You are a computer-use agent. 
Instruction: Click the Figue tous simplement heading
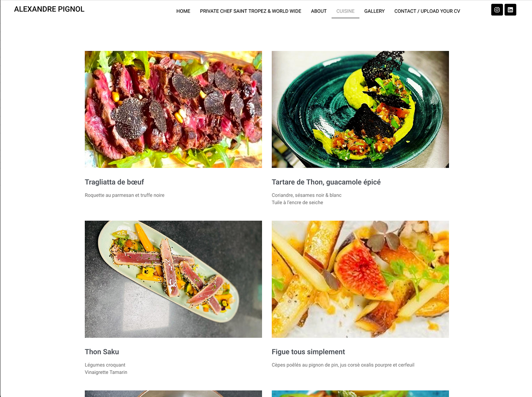[x=308, y=352]
